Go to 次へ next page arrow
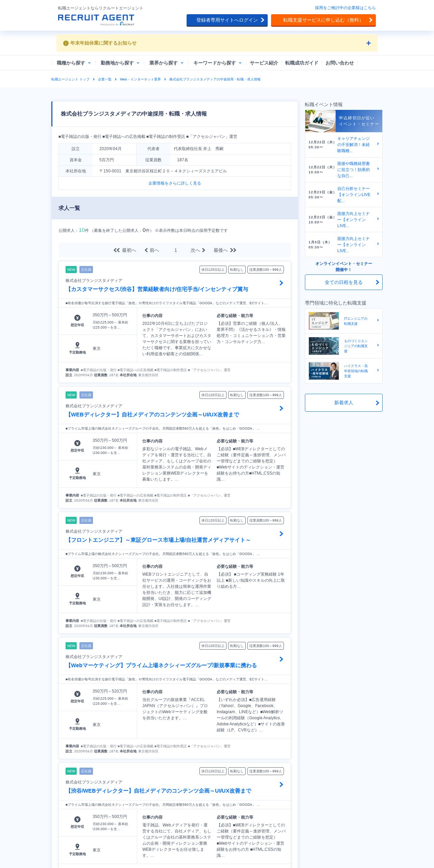434x868 pixels. click(x=198, y=250)
